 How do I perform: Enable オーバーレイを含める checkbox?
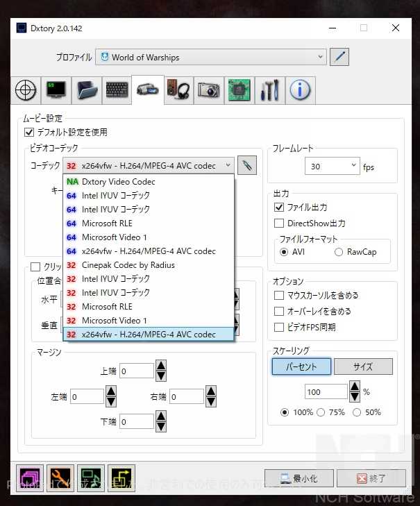279,312
